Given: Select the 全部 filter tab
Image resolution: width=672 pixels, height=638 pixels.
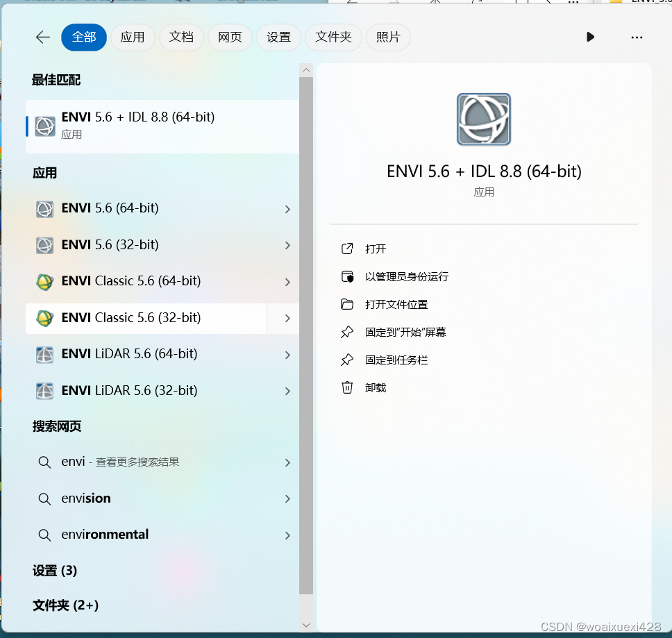Looking at the screenshot, I should click(84, 37).
